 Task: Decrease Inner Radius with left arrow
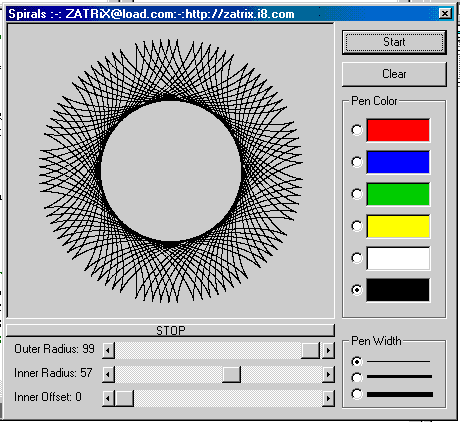click(x=108, y=374)
